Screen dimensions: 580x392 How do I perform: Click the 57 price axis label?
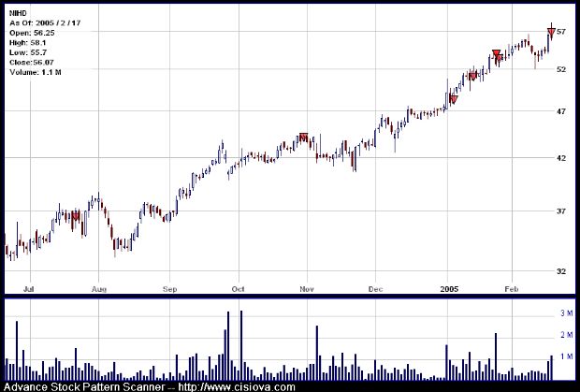[x=560, y=32]
